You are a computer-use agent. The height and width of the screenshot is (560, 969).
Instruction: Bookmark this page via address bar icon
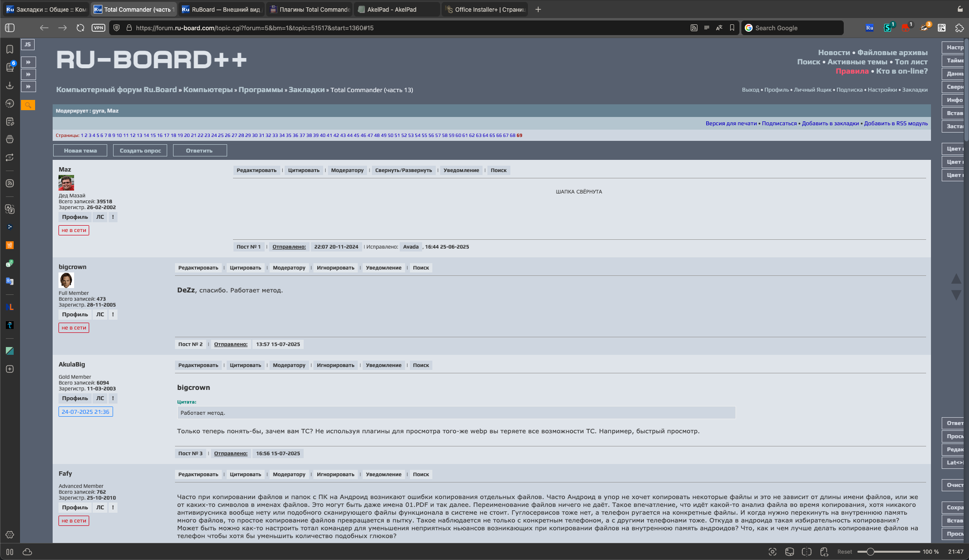732,28
